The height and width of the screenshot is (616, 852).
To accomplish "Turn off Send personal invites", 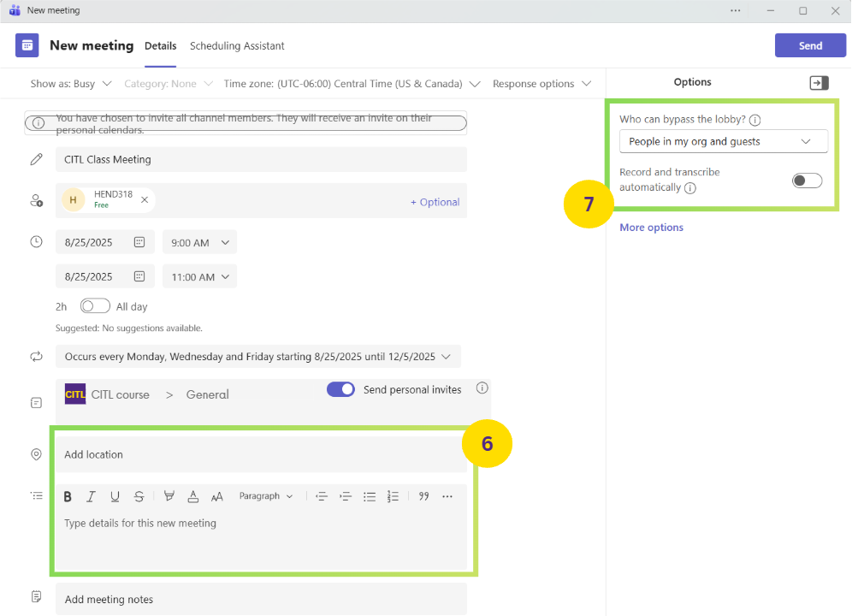I will click(x=340, y=389).
